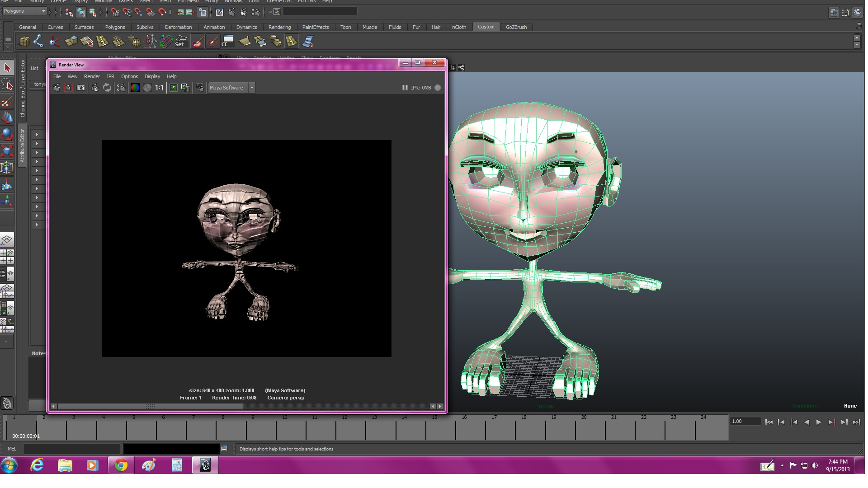Open the Polygons menu set dropdown
This screenshot has height=488, width=868.
pos(43,11)
